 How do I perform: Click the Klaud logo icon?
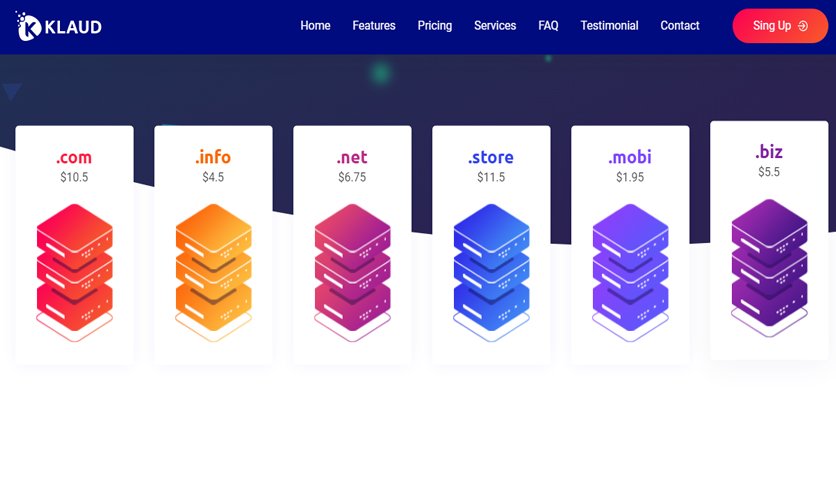pos(28,26)
